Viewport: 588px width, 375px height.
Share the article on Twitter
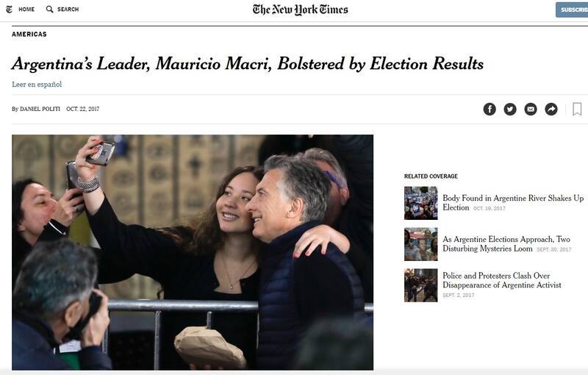click(510, 109)
